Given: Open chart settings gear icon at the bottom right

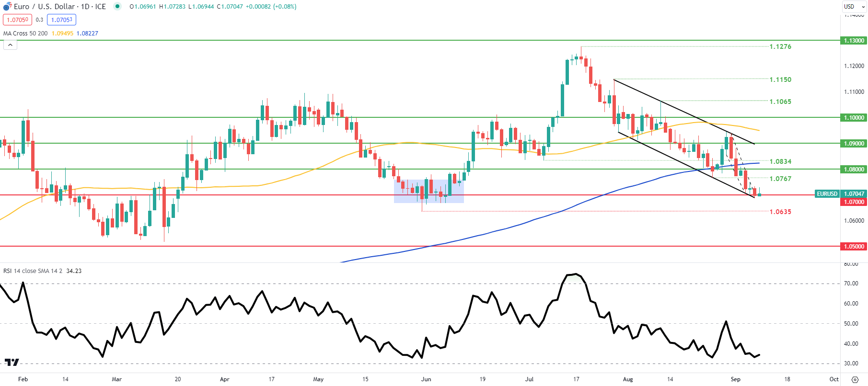Looking at the screenshot, I should 855,379.
